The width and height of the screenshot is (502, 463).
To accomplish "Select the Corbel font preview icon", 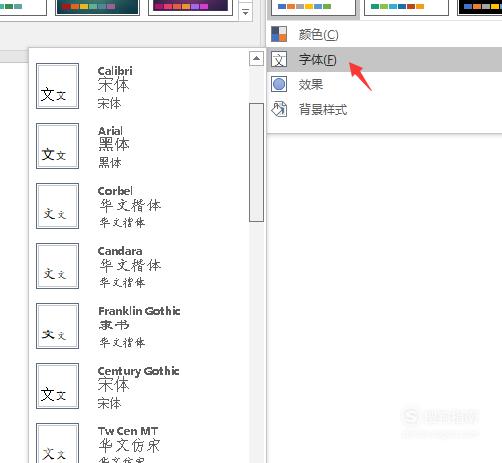I will tap(57, 206).
